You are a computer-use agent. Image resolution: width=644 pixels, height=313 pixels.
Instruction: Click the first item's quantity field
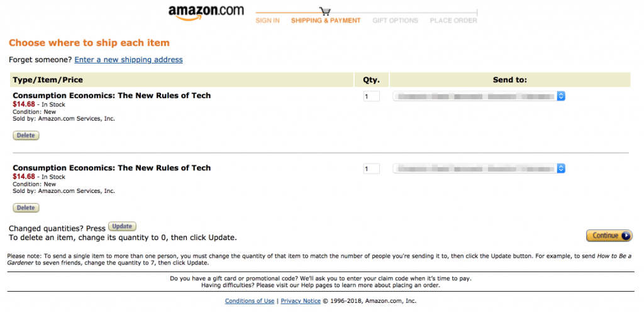[x=371, y=96]
